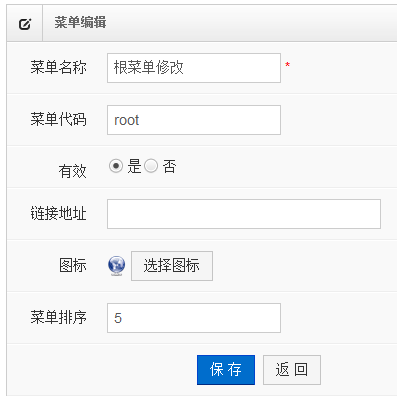Click the 否 text label beside radio
397x396 pixels.
click(x=169, y=166)
